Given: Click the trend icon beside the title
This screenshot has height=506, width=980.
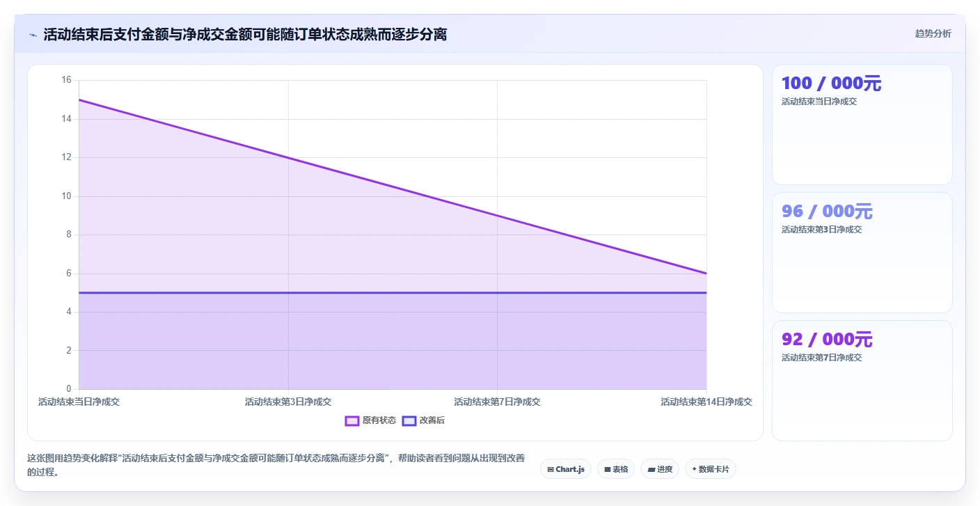Looking at the screenshot, I should [33, 35].
